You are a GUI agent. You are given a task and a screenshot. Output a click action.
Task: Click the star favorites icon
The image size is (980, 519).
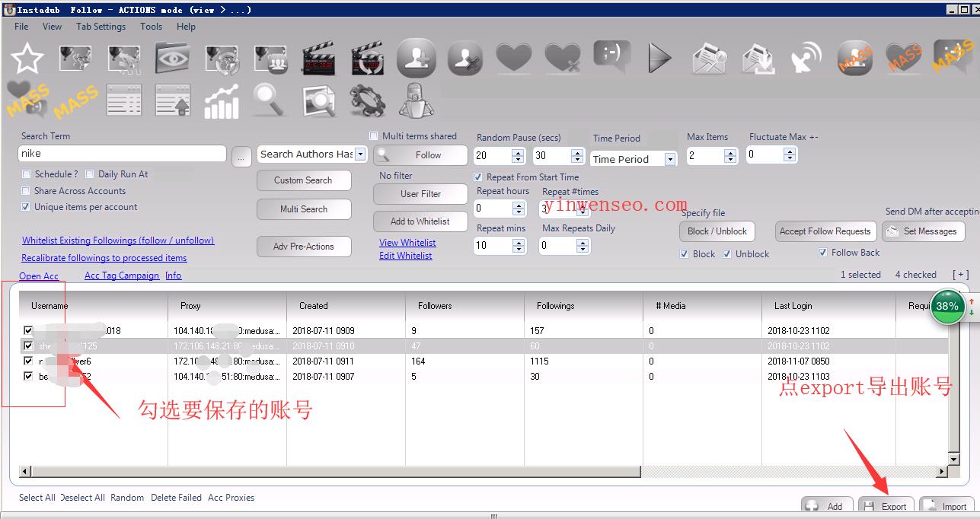coord(27,59)
